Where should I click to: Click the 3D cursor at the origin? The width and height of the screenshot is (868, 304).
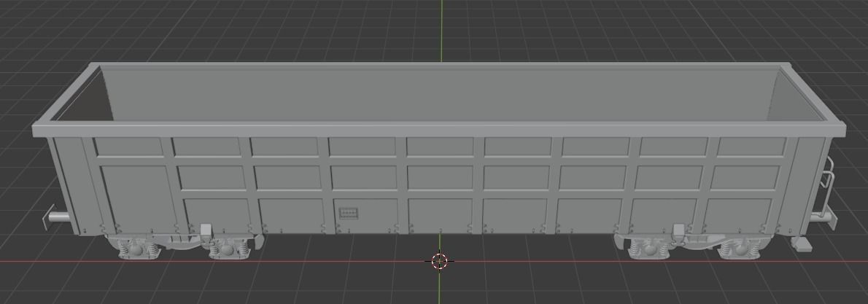click(440, 261)
